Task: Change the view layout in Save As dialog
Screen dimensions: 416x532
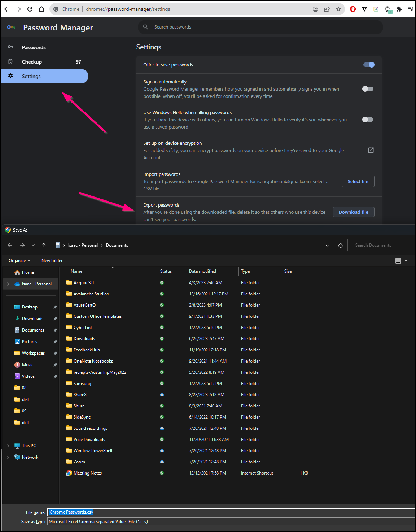Action: 398,261
